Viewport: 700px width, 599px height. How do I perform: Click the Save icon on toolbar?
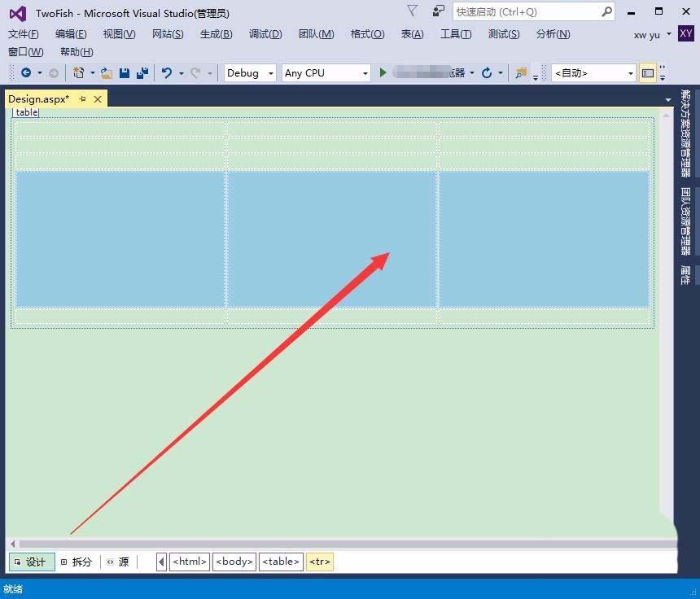(x=122, y=72)
